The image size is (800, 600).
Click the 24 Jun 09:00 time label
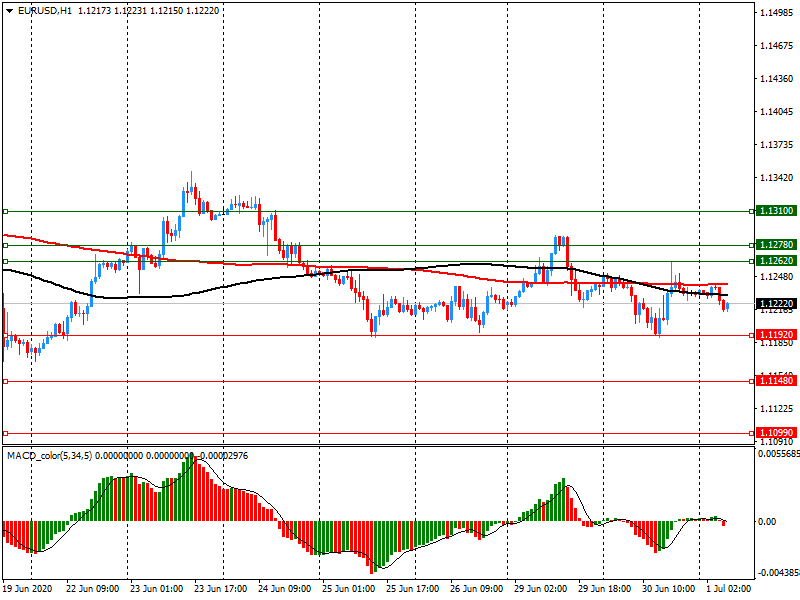coord(285,589)
